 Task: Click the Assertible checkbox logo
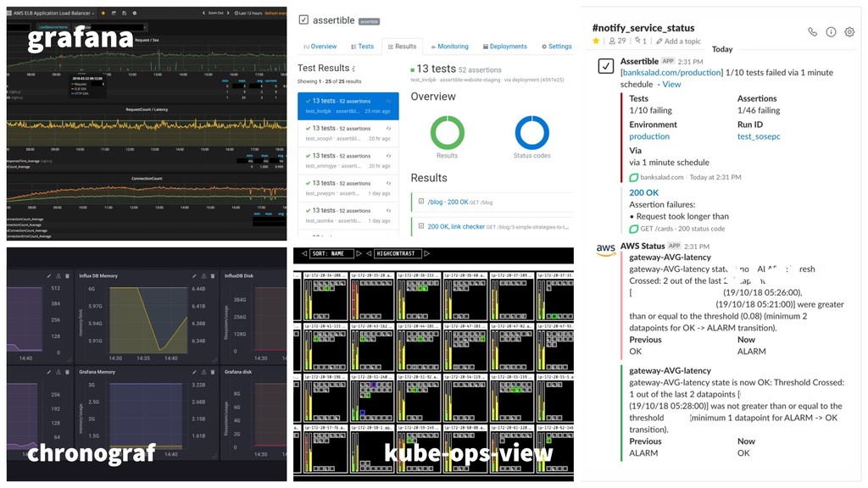click(x=303, y=20)
